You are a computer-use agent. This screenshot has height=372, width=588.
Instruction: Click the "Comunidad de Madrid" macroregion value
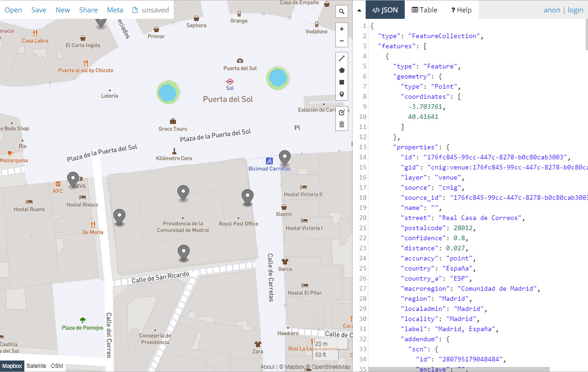497,288
